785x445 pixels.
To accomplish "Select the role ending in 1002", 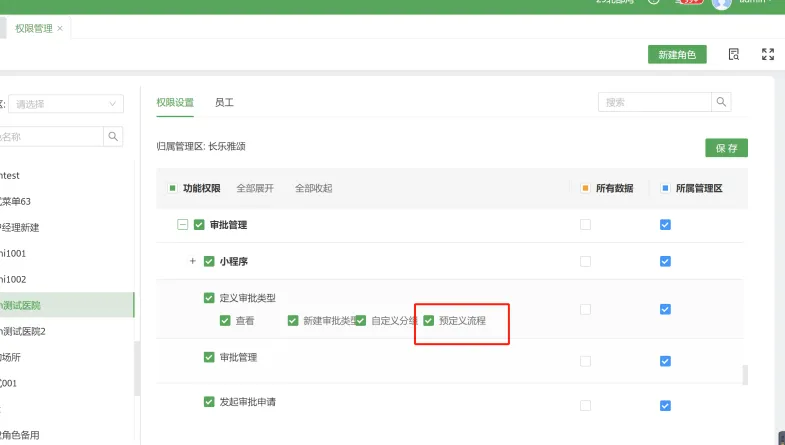I will 13,279.
